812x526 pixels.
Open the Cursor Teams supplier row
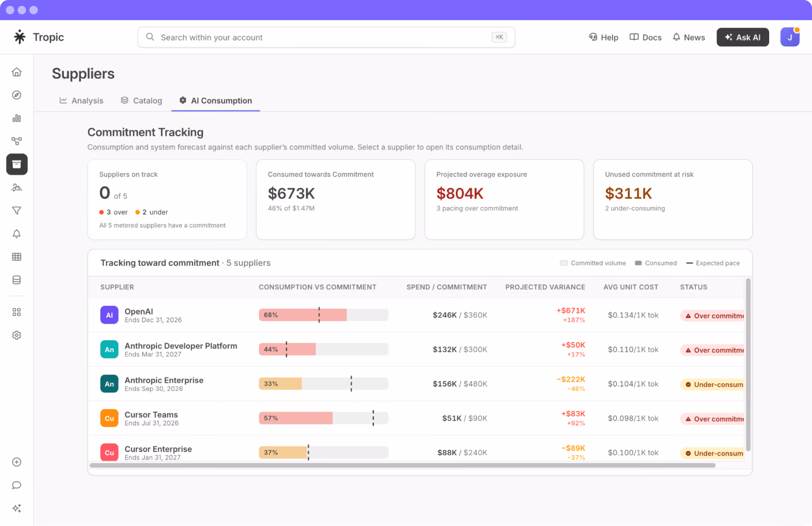click(416, 419)
